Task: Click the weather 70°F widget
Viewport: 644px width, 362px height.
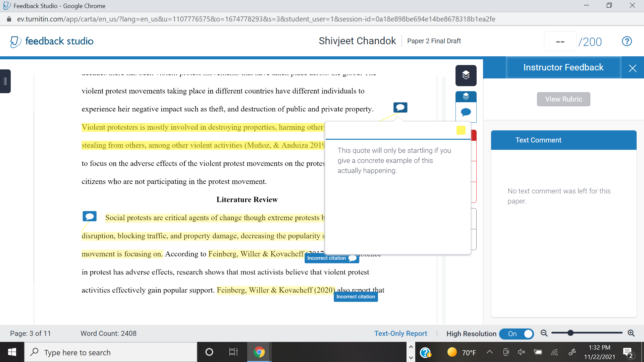Action: click(x=462, y=352)
